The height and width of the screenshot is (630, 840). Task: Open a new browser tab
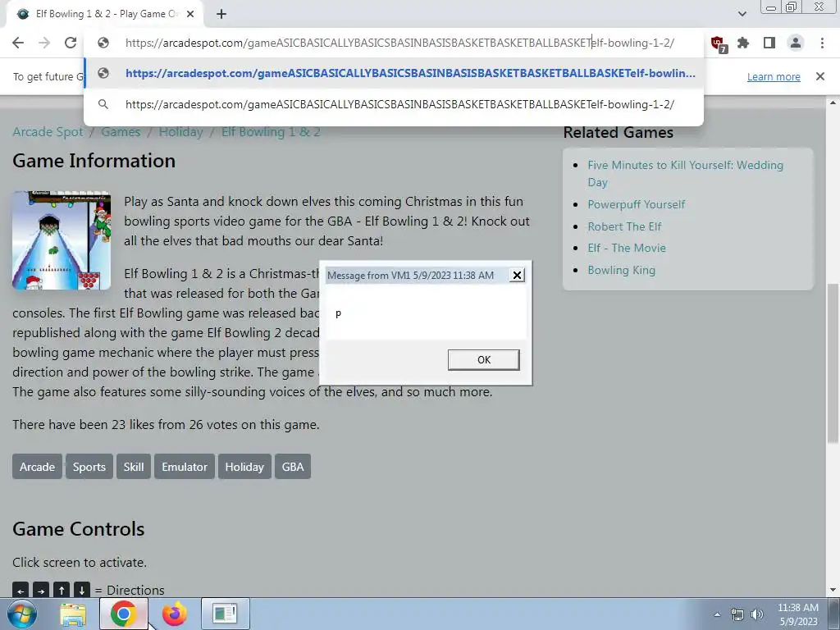pyautogui.click(x=221, y=14)
